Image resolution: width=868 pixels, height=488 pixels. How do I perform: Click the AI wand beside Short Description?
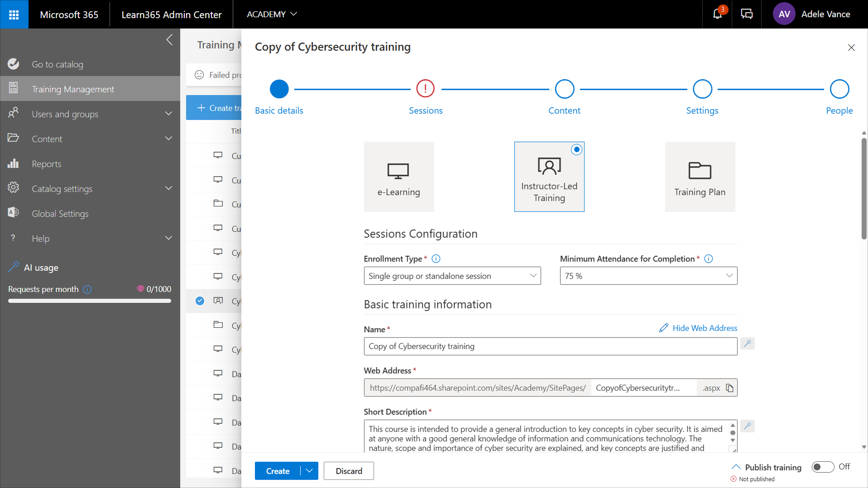pos(748,426)
